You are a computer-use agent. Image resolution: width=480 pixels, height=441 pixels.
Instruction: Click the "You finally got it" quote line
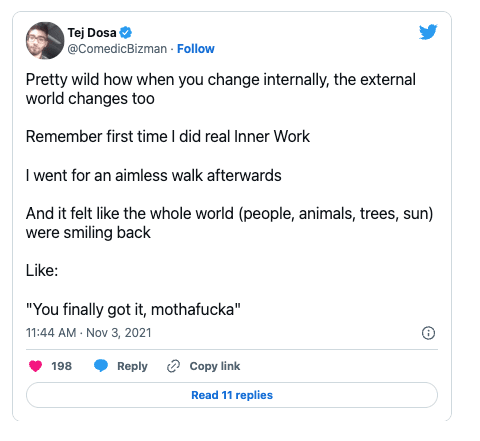pos(133,309)
